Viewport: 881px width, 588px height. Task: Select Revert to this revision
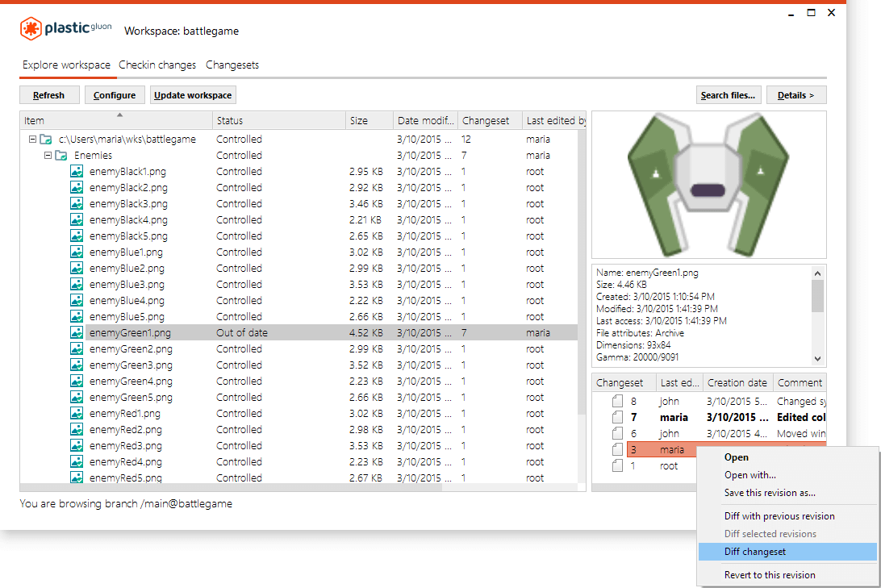pyautogui.click(x=787, y=575)
